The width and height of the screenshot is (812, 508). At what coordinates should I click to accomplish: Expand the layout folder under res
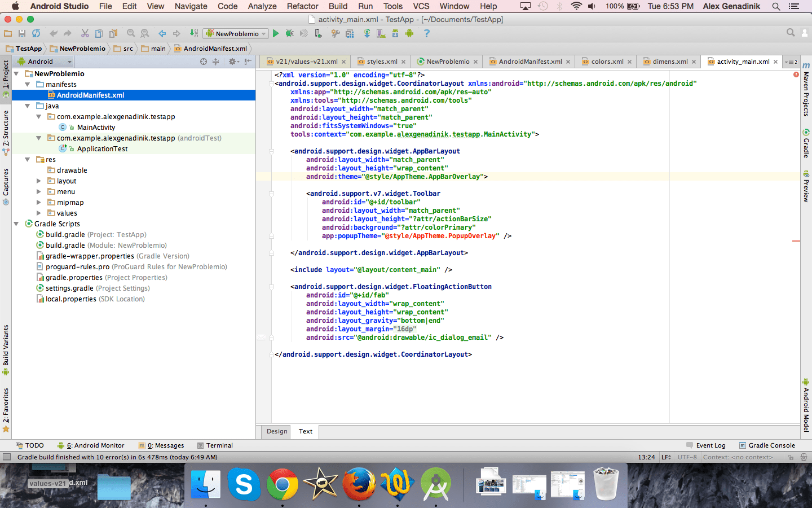(39, 181)
